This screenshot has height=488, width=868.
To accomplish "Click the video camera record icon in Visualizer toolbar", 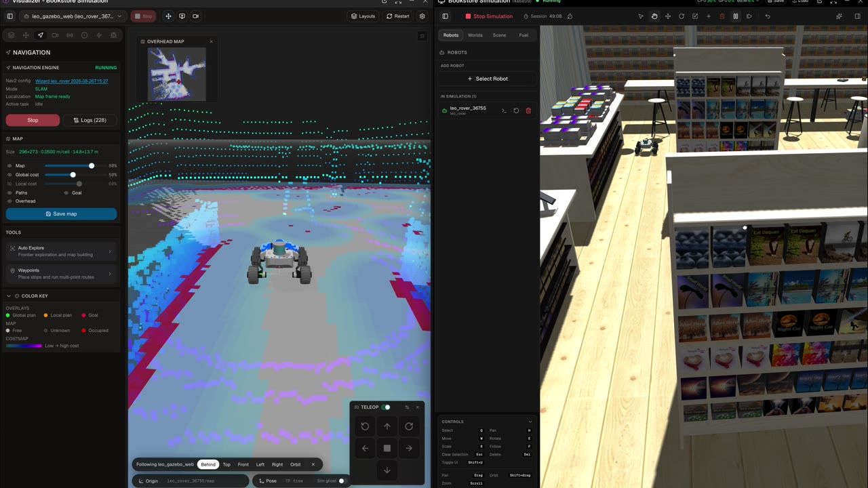I will coord(195,16).
